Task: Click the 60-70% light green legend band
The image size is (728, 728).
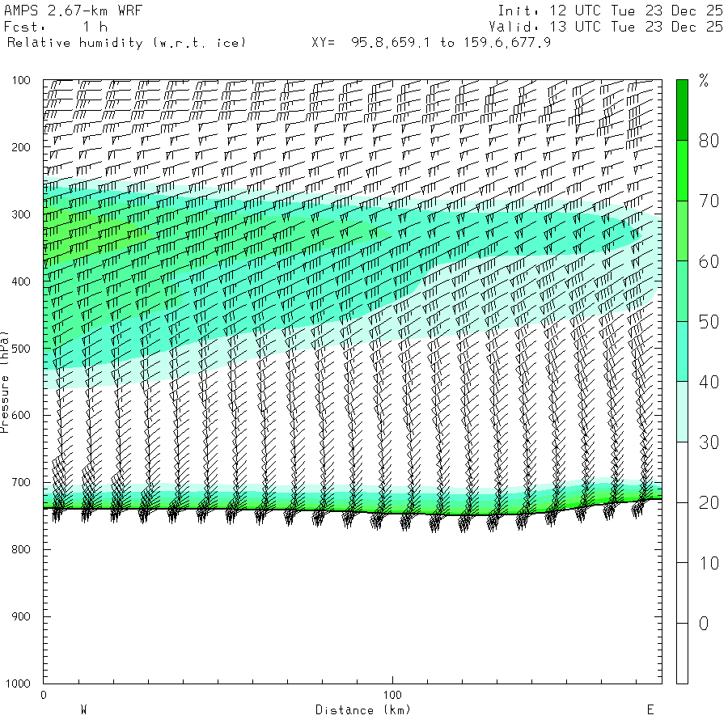Action: (682, 231)
